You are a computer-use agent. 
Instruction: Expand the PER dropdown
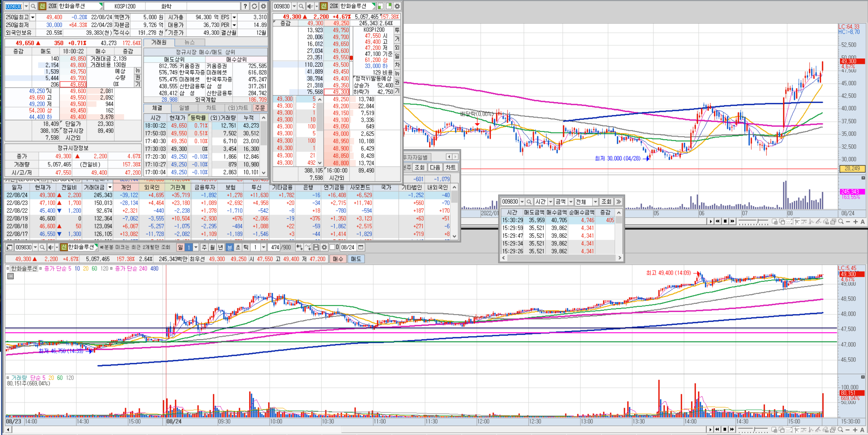pyautogui.click(x=234, y=25)
